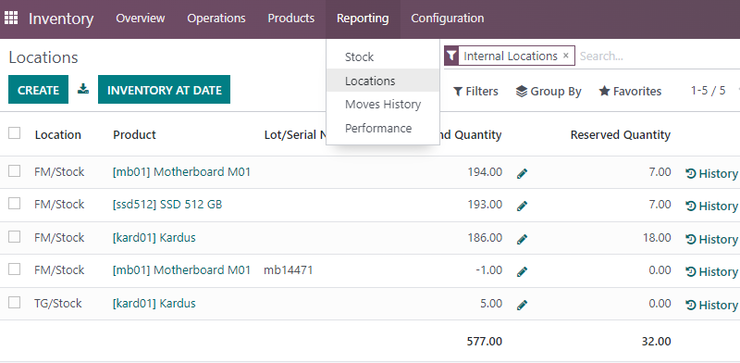Click the filter funnel icon in search facet
740x363 pixels.
coord(452,56)
